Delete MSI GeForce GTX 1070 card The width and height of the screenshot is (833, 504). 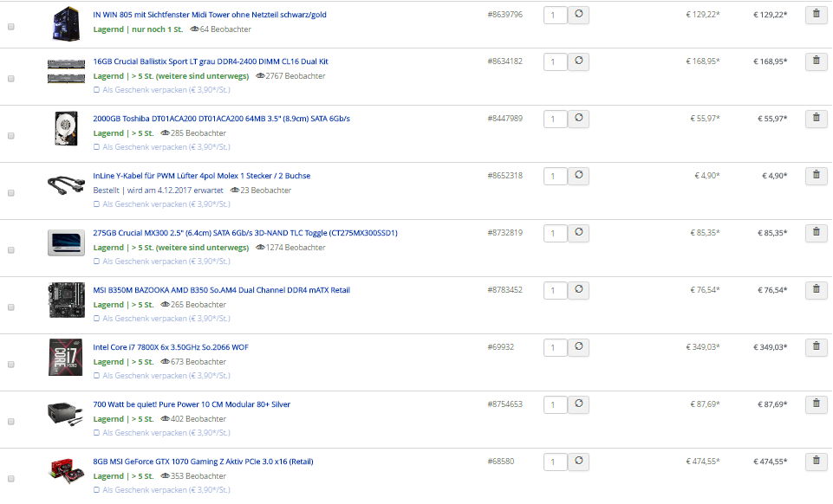click(816, 462)
